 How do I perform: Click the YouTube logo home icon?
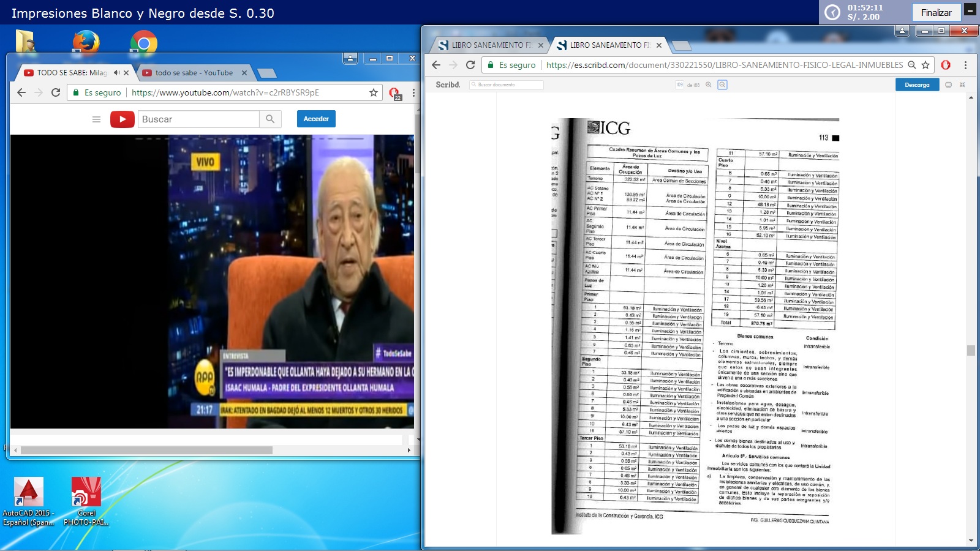click(x=123, y=119)
